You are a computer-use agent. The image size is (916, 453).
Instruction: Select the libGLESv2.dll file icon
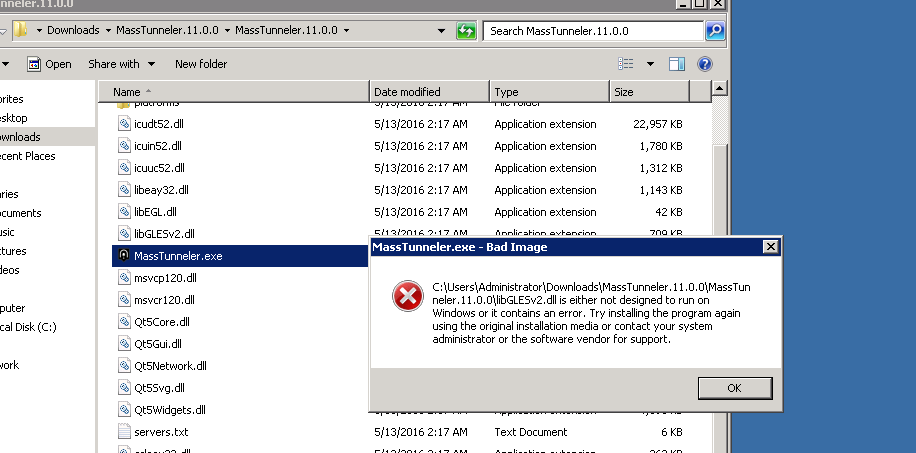point(124,234)
